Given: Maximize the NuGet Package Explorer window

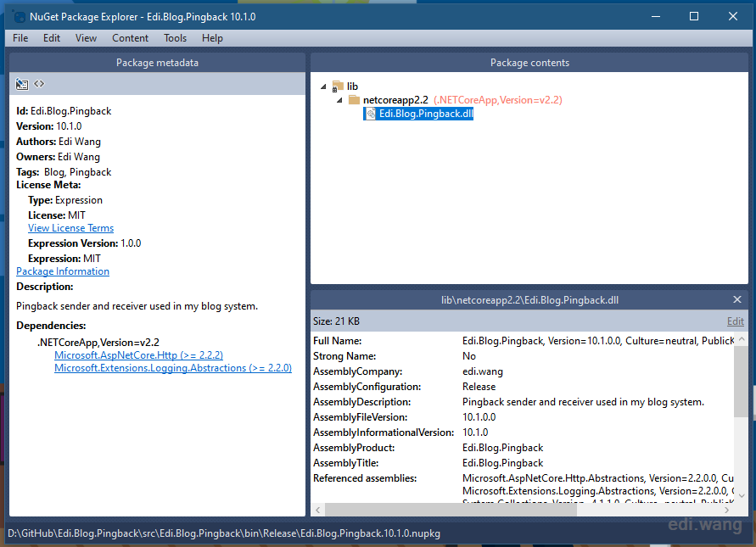Looking at the screenshot, I should point(694,16).
